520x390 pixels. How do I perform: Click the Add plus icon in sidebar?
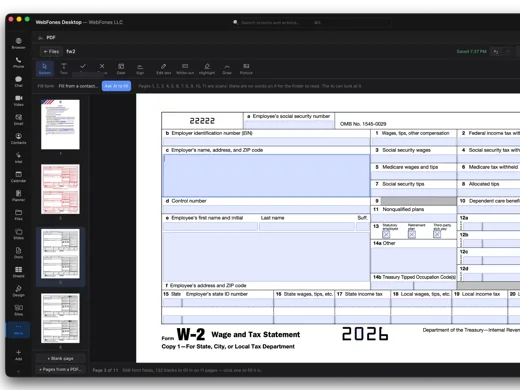pos(18,355)
